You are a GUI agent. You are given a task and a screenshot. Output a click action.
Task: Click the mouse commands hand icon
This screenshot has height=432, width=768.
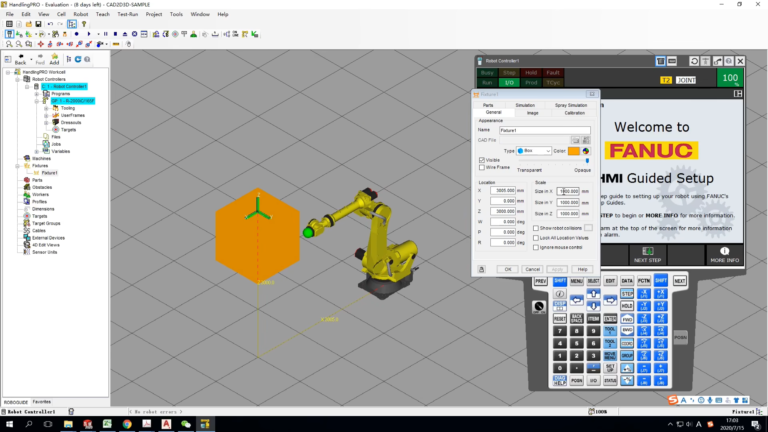(129, 44)
